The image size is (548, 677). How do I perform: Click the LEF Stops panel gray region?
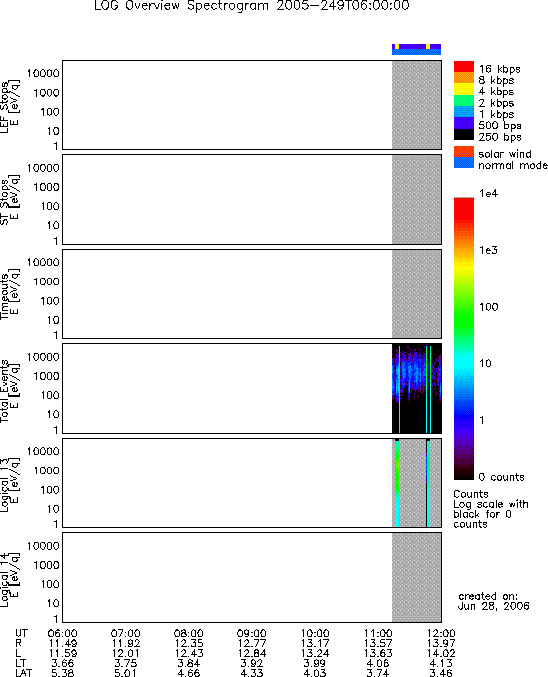417,105
